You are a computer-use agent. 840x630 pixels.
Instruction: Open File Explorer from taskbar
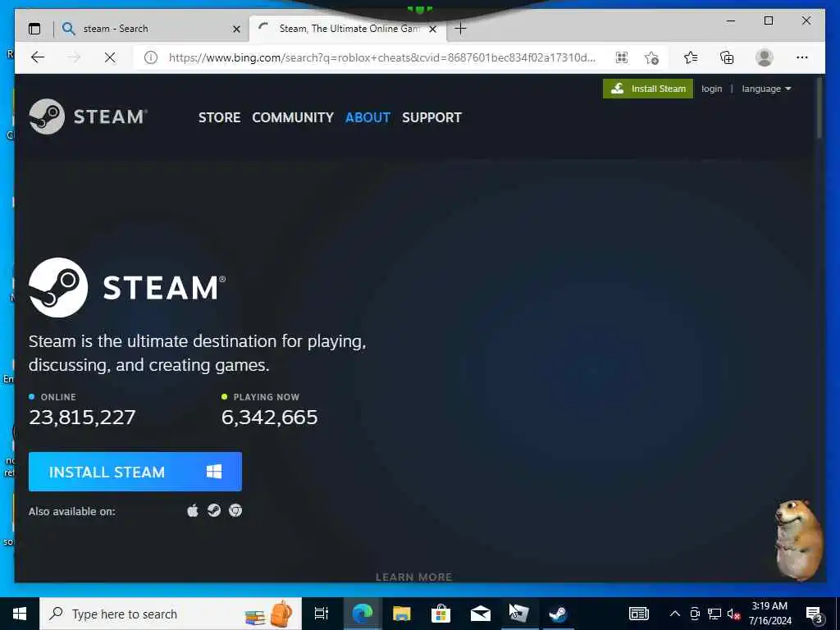[401, 614]
